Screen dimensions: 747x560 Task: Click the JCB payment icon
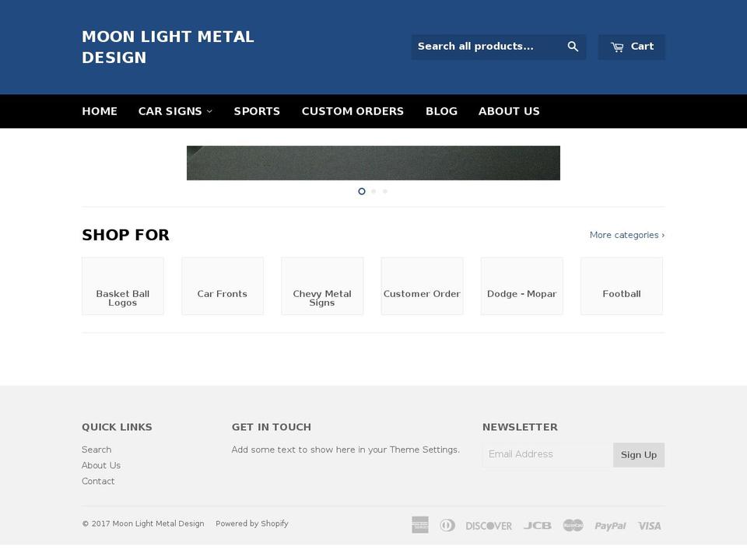tap(538, 526)
